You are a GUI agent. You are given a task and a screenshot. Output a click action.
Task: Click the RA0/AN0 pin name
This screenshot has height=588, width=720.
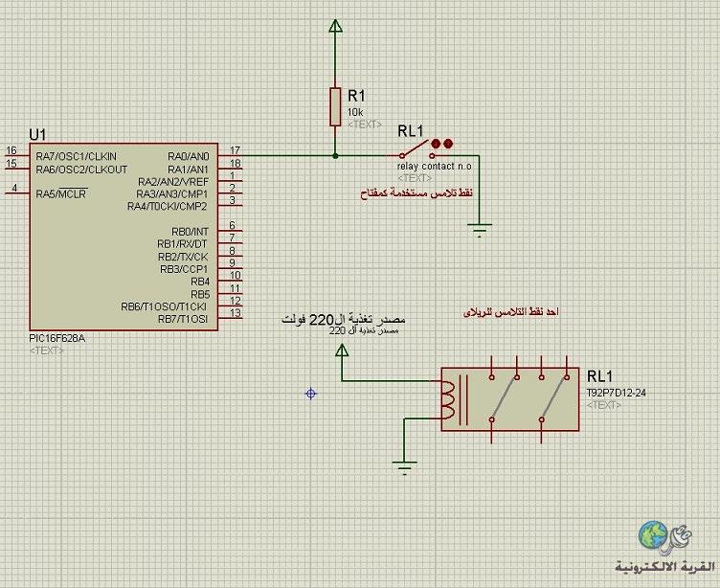coord(189,156)
